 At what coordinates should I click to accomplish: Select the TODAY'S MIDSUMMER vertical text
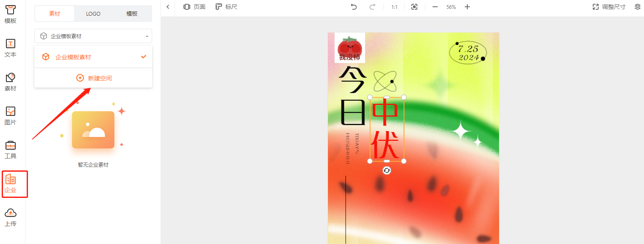(352, 148)
